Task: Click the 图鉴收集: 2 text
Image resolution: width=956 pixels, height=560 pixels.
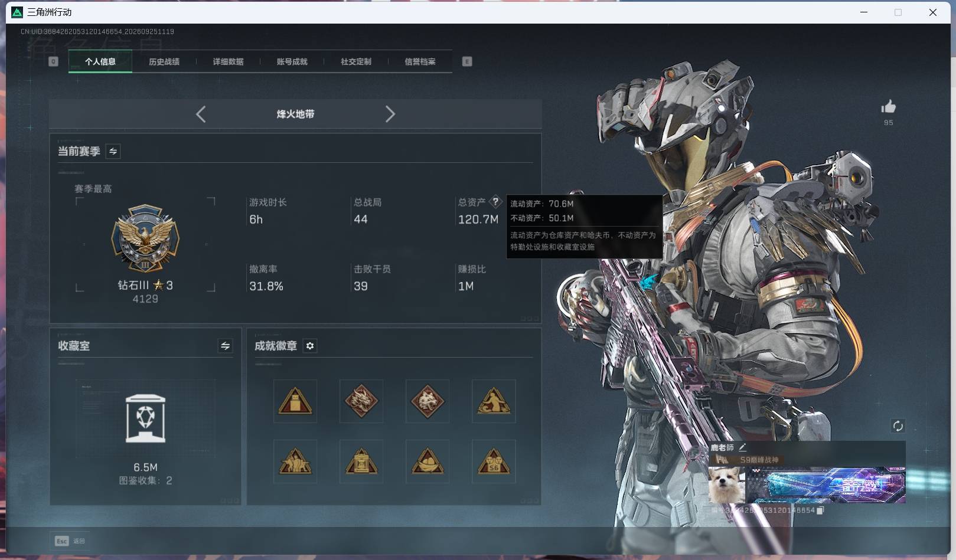Action: [146, 480]
